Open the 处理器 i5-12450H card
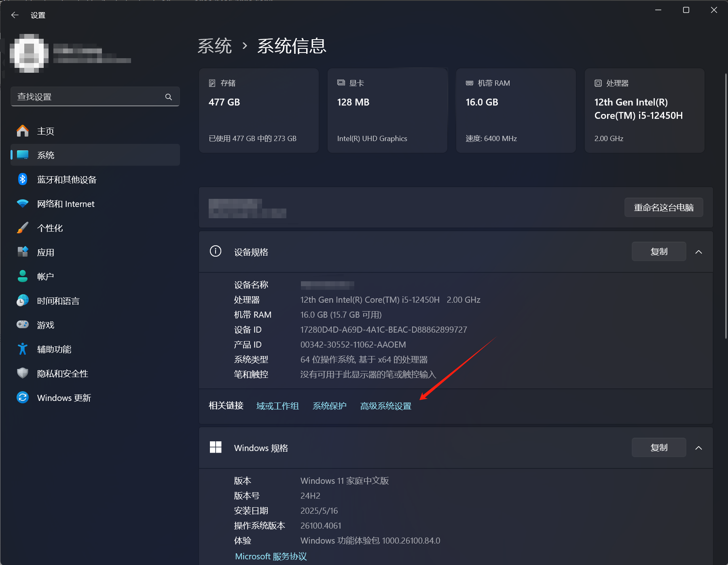This screenshot has width=728, height=565. (645, 110)
